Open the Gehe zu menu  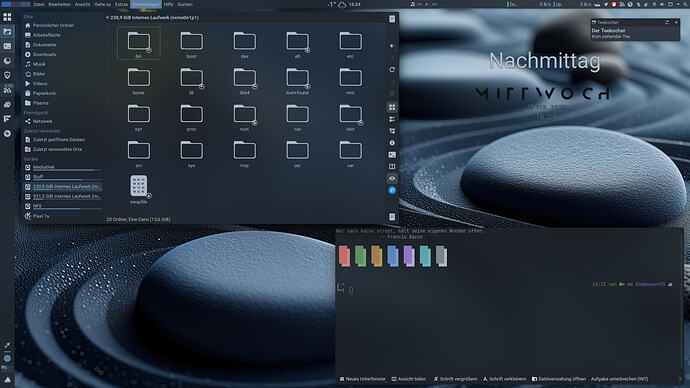click(103, 4)
